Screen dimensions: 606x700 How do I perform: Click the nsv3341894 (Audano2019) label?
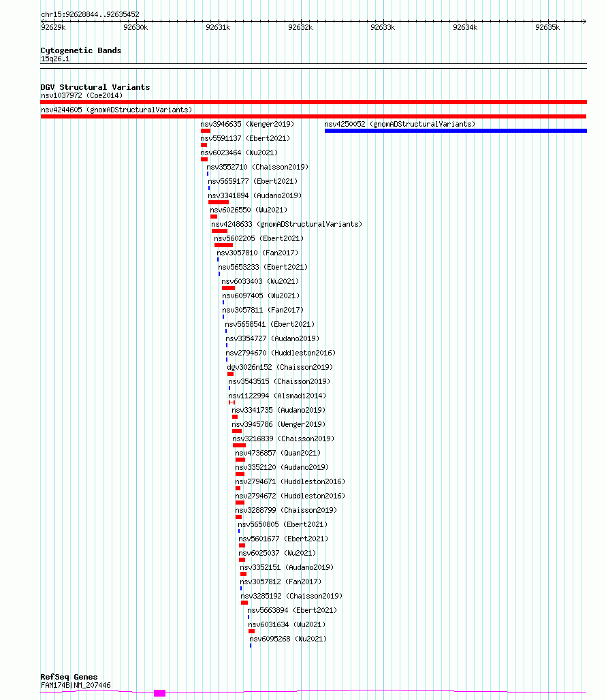click(255, 195)
